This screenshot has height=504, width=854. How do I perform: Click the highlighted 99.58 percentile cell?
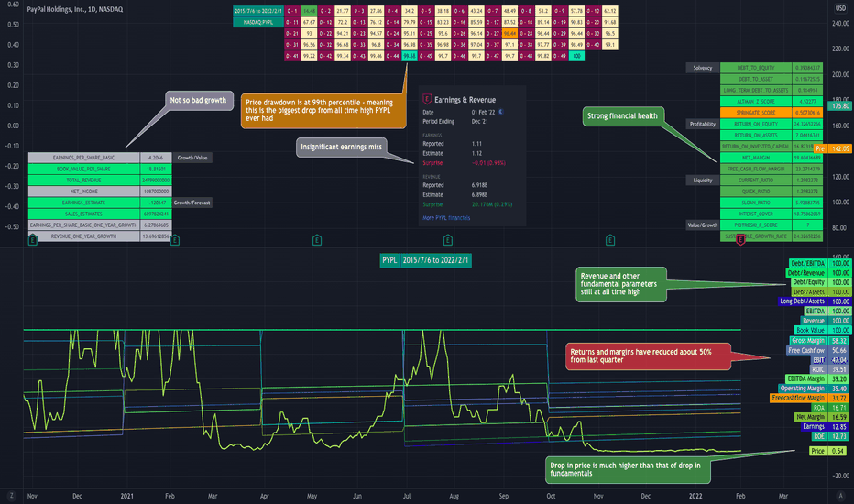click(410, 56)
